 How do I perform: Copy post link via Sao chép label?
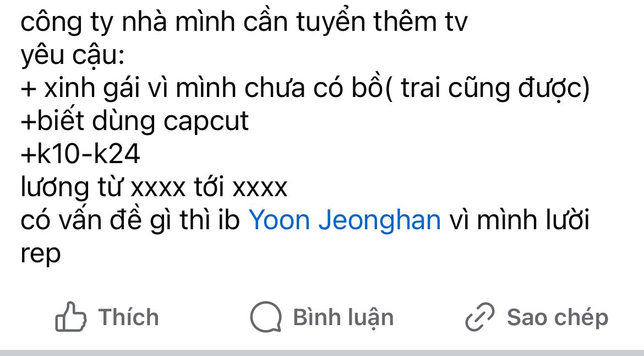(x=558, y=318)
